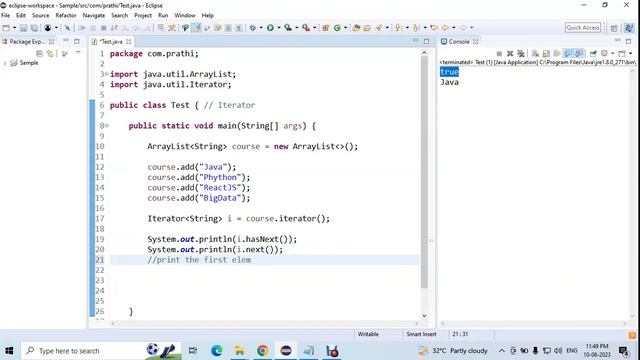This screenshot has width=640, height=360.
Task: Click the editor vertical scrollbar
Action: [x=424, y=171]
